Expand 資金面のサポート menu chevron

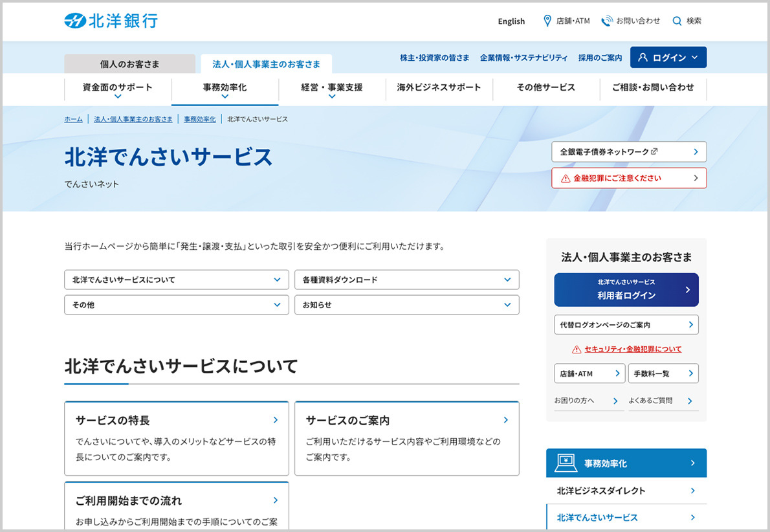(118, 97)
